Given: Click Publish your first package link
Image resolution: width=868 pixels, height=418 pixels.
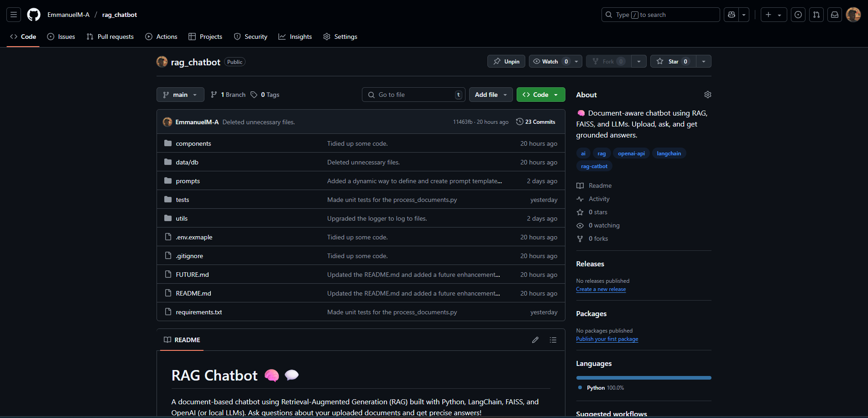Looking at the screenshot, I should point(607,339).
